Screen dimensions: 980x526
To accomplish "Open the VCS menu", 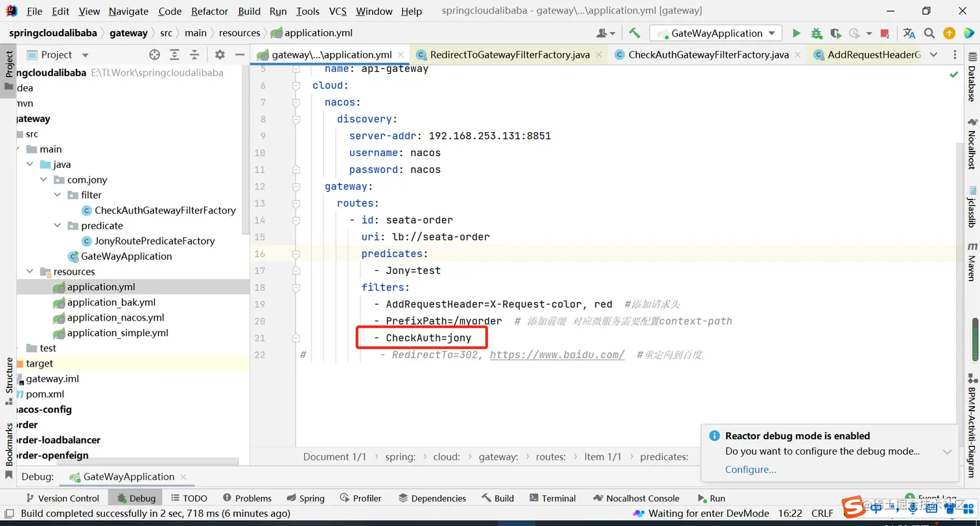I will pos(338,11).
